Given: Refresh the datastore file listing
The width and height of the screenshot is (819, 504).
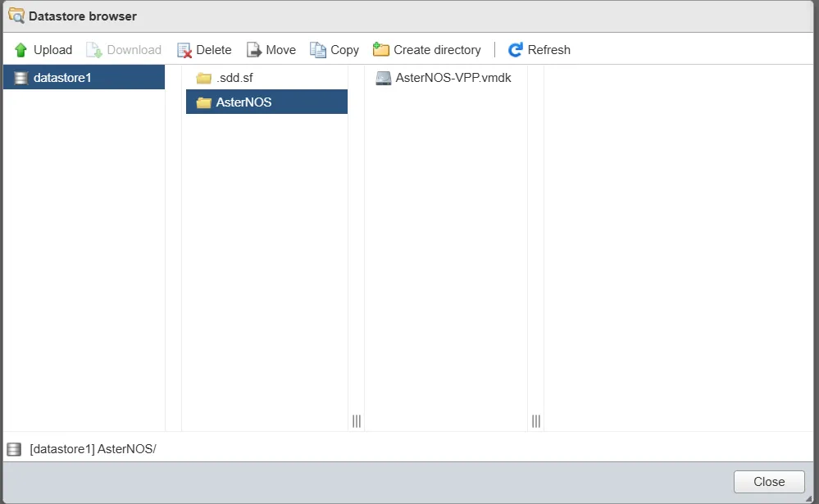Looking at the screenshot, I should [x=539, y=50].
